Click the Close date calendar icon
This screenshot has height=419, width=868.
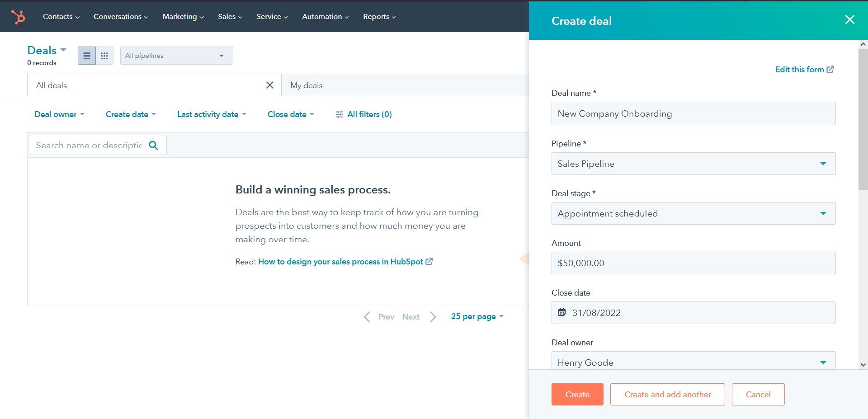point(562,312)
